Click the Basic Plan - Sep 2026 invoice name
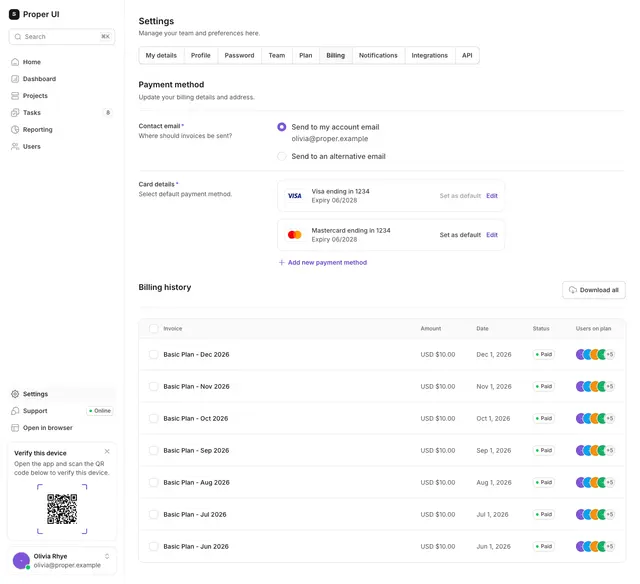This screenshot has height=584, width=640. (x=196, y=450)
